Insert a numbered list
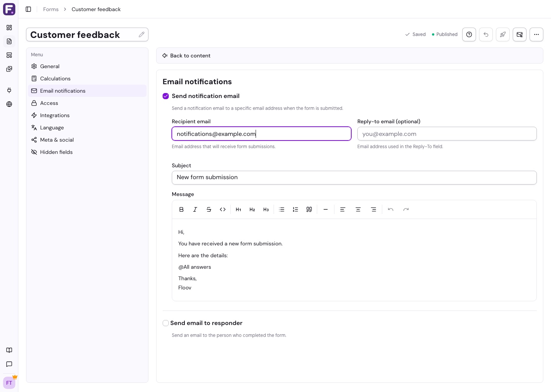 click(295, 209)
